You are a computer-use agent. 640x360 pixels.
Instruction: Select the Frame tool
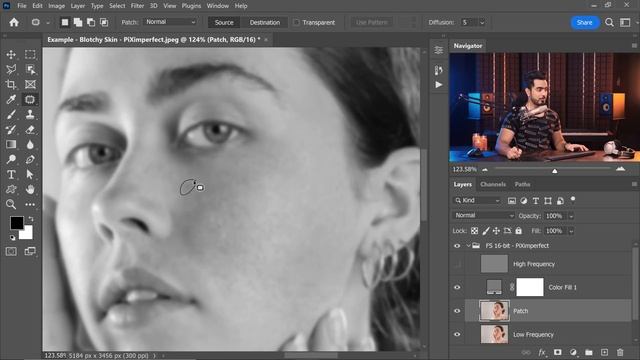click(30, 84)
